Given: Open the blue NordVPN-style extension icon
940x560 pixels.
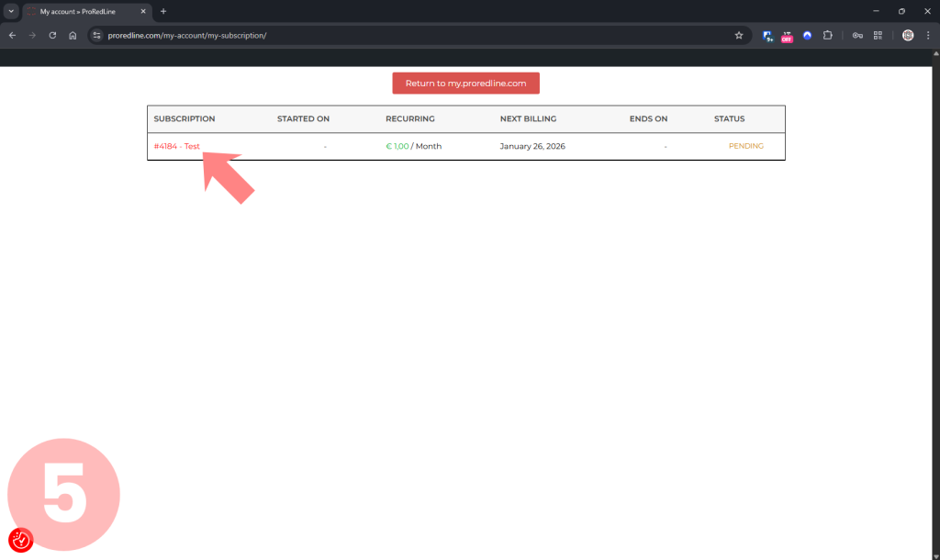Looking at the screenshot, I should tap(807, 36).
